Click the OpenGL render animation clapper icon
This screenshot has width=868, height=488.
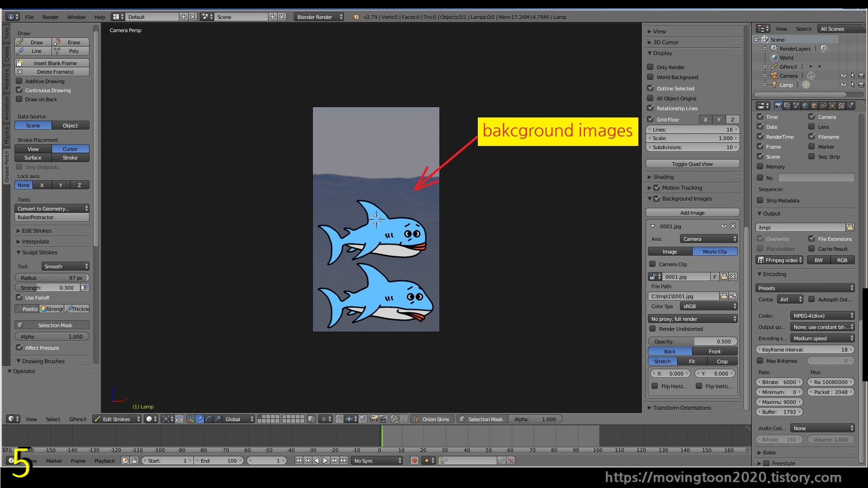(383, 419)
